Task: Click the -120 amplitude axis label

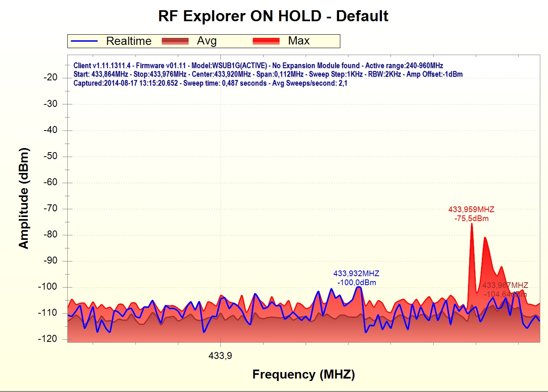Action: click(48, 339)
